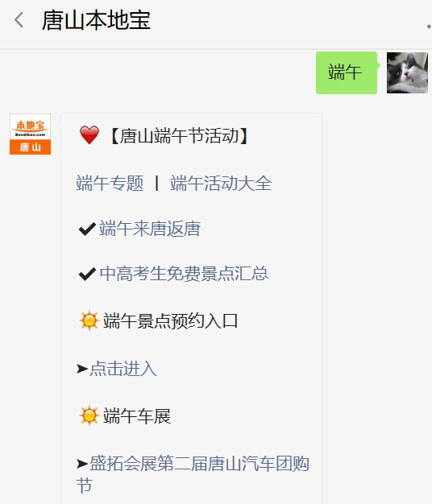Image resolution: width=432 pixels, height=504 pixels.
Task: Click the checkmark beside 端午来唐返唐
Action: [x=87, y=229]
